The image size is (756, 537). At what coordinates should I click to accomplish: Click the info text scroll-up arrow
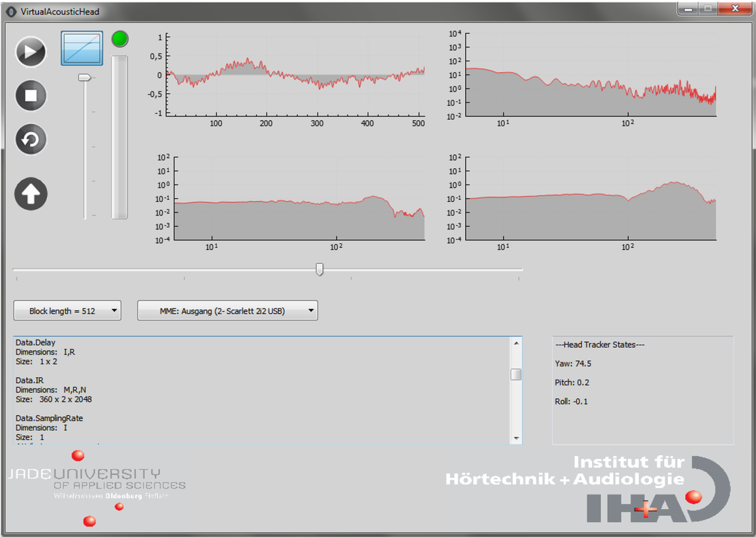tap(517, 343)
